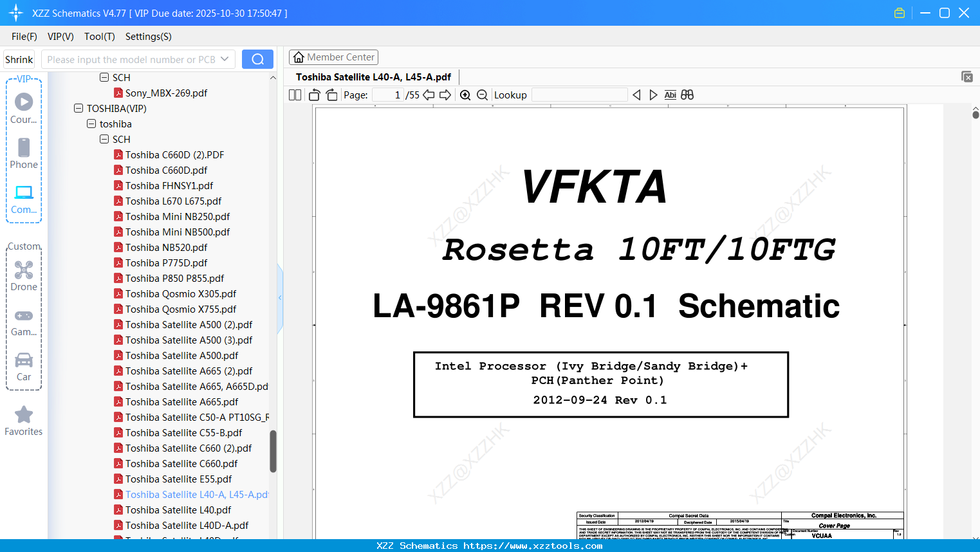Viewport: 980px width, 552px height.
Task: Collapse the SCH folder above Sony_MBX-269.pdf
Action: (x=104, y=77)
